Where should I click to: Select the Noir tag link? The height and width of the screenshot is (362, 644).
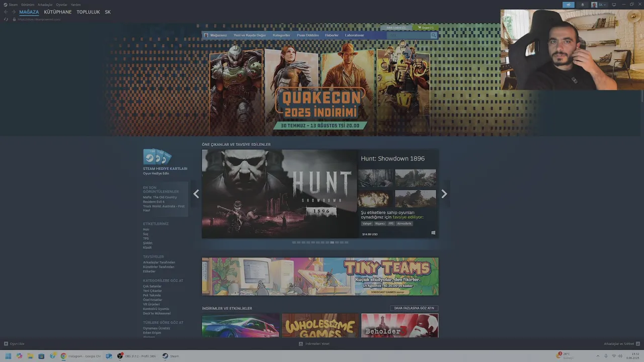pyautogui.click(x=146, y=229)
